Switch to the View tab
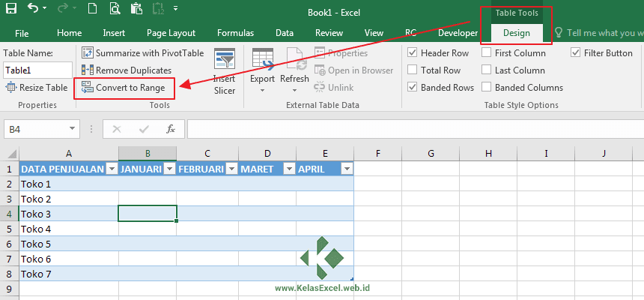Image resolution: width=644 pixels, height=300 pixels. (x=374, y=33)
